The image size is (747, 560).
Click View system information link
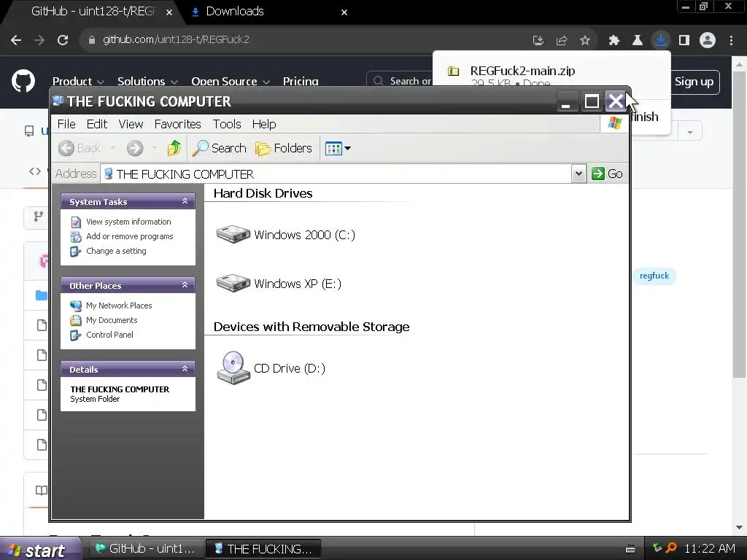[128, 222]
